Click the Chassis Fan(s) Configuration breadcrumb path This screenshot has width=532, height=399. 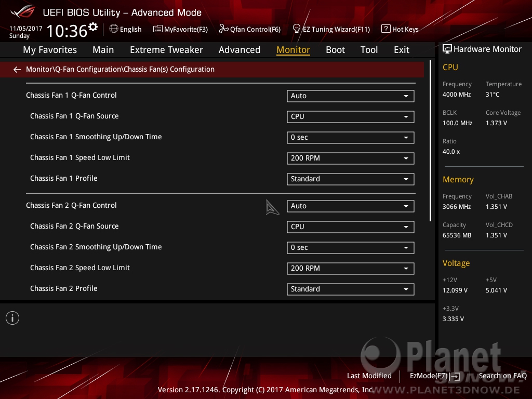tap(120, 69)
